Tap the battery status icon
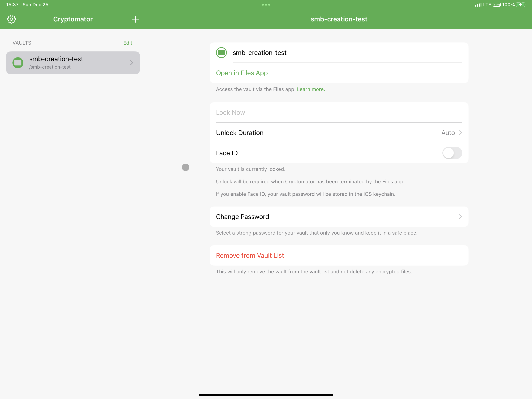This screenshot has width=532, height=399. [x=521, y=4]
